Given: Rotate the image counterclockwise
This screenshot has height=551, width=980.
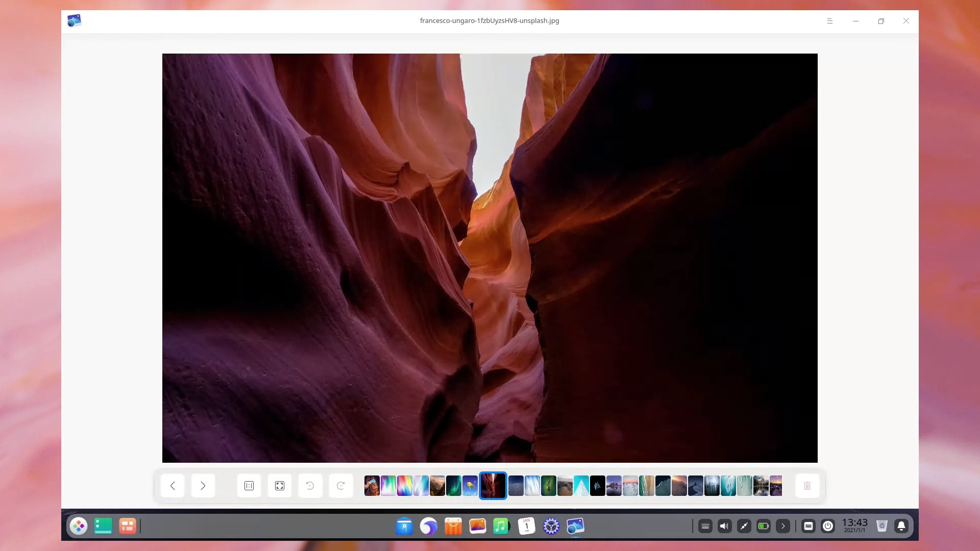Looking at the screenshot, I should pos(310,485).
